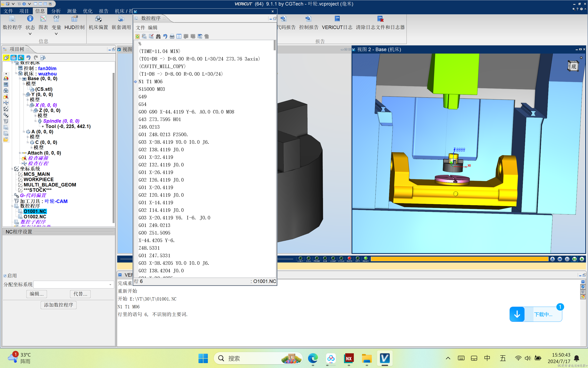Open the 编辑 menu in NC editor

[x=153, y=28]
